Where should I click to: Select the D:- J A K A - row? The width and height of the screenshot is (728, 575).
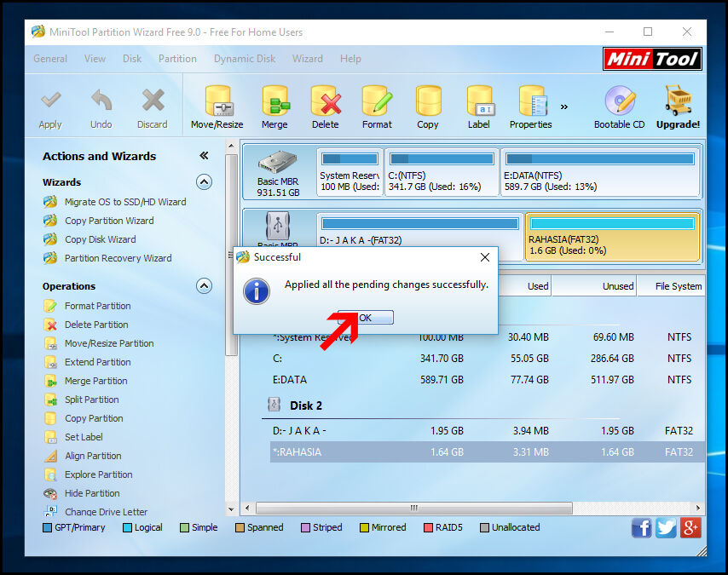487,431
